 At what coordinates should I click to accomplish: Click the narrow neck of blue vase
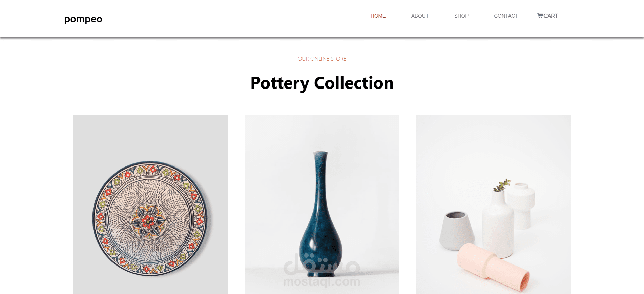point(320,180)
